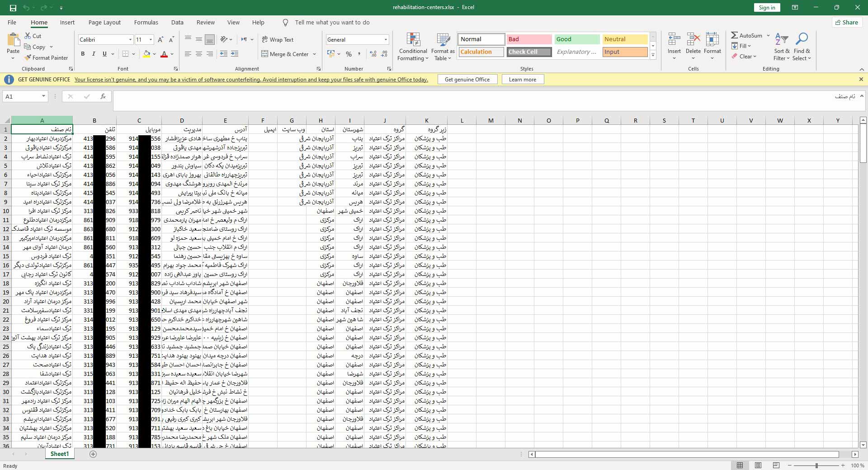Click the Find & Select magnifier icon
868x470 pixels.
[x=802, y=40]
